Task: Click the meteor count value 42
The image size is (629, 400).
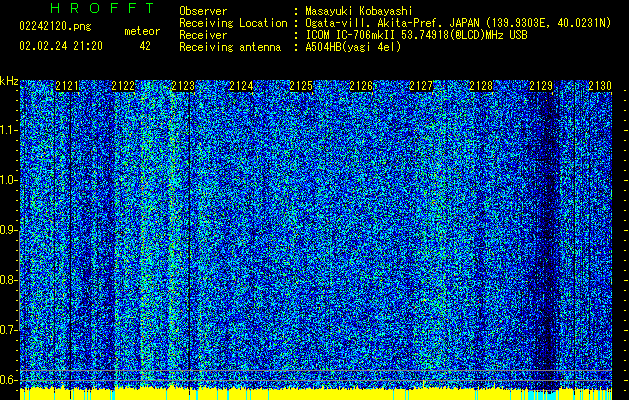Action: tap(145, 46)
